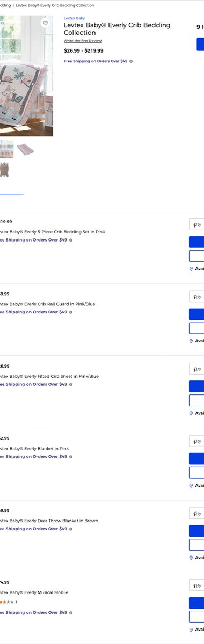Select the crib rail thumbnail image
This screenshot has width=204, height=644.
tap(6, 149)
